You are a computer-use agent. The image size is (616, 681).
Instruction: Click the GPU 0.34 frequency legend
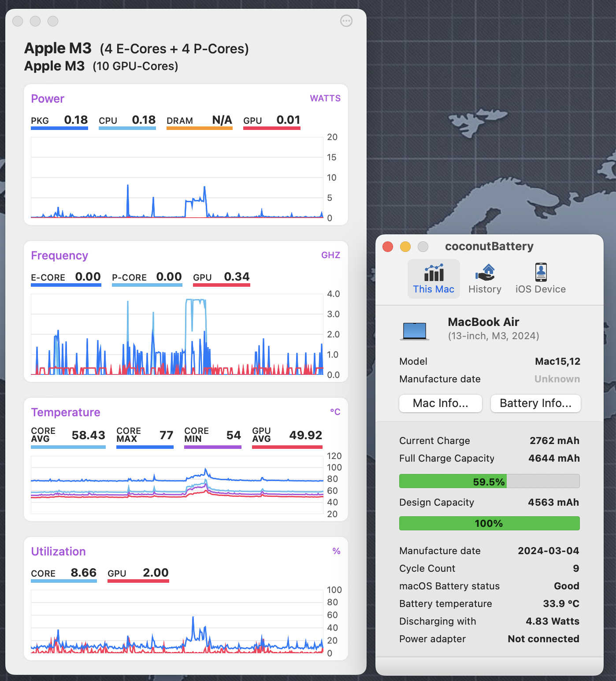click(x=222, y=278)
